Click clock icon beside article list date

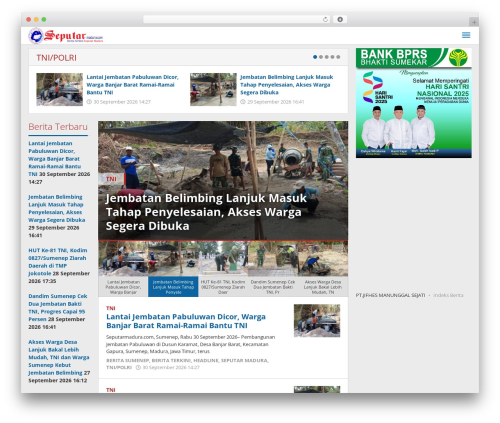tap(138, 367)
